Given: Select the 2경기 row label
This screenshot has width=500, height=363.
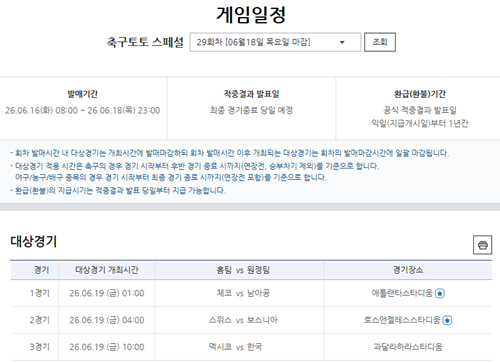Looking at the screenshot, I should 39,320.
